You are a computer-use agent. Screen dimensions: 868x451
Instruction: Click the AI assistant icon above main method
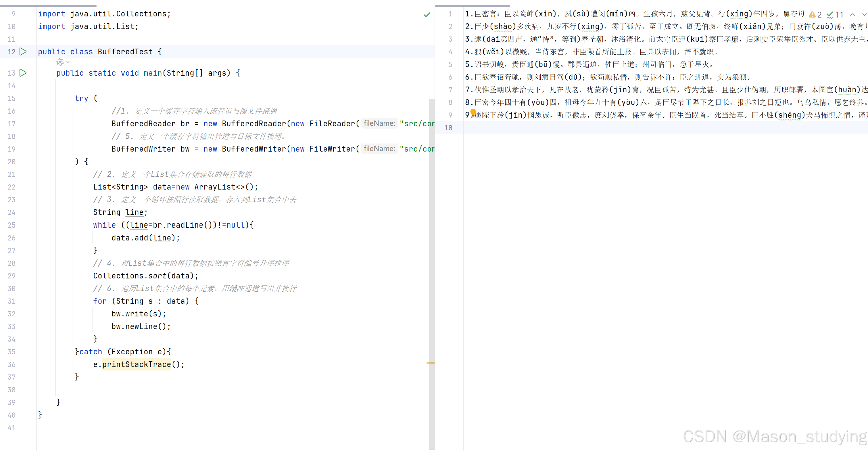(x=60, y=62)
